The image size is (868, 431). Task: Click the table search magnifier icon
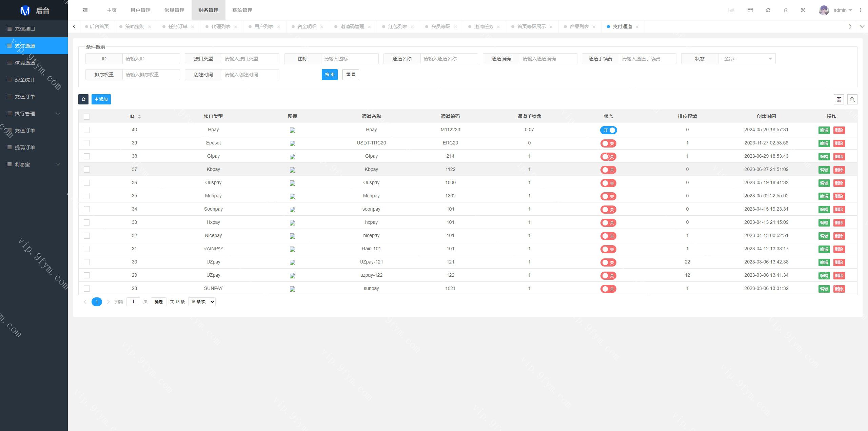point(852,99)
